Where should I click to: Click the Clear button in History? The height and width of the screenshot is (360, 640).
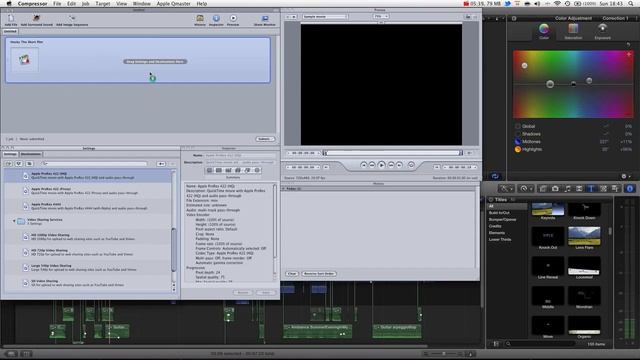click(x=292, y=273)
